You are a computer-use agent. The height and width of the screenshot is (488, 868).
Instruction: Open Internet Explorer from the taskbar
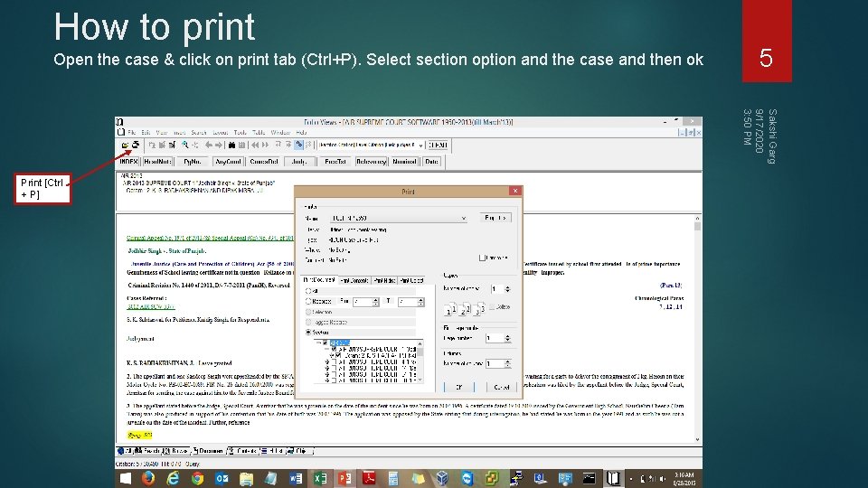click(x=173, y=478)
